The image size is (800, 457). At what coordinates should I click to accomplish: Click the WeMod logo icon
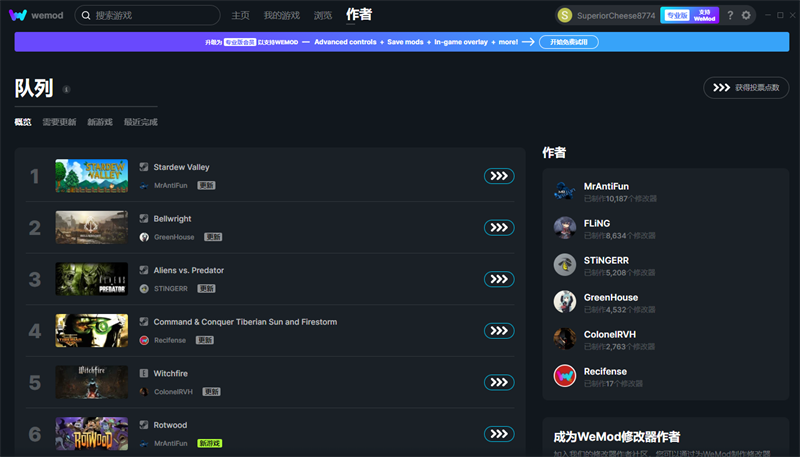(18, 15)
